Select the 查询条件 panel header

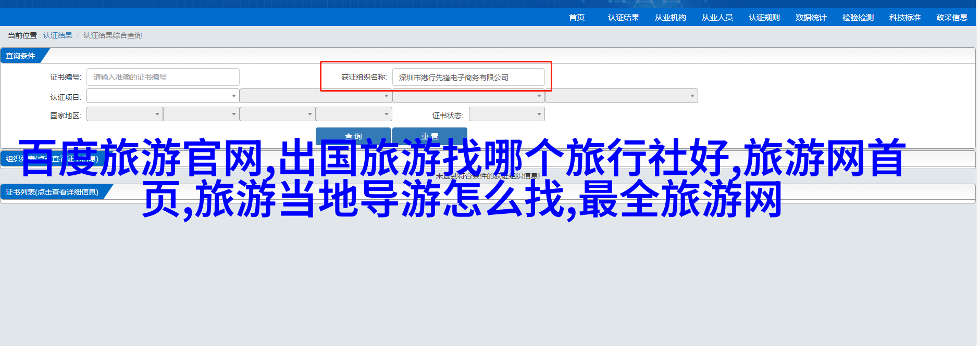tap(21, 56)
